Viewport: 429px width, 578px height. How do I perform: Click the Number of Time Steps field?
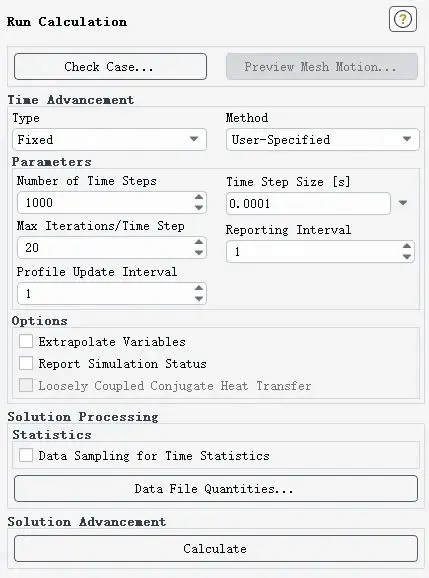coord(105,202)
